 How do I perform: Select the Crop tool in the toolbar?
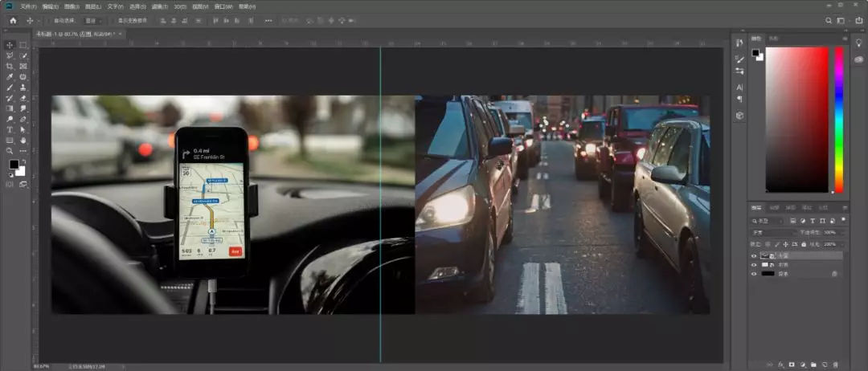[x=10, y=66]
